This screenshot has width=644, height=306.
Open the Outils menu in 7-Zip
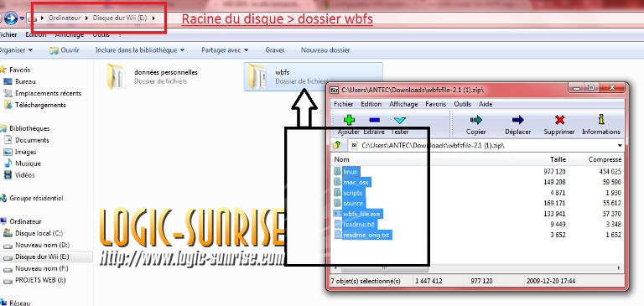pos(462,104)
